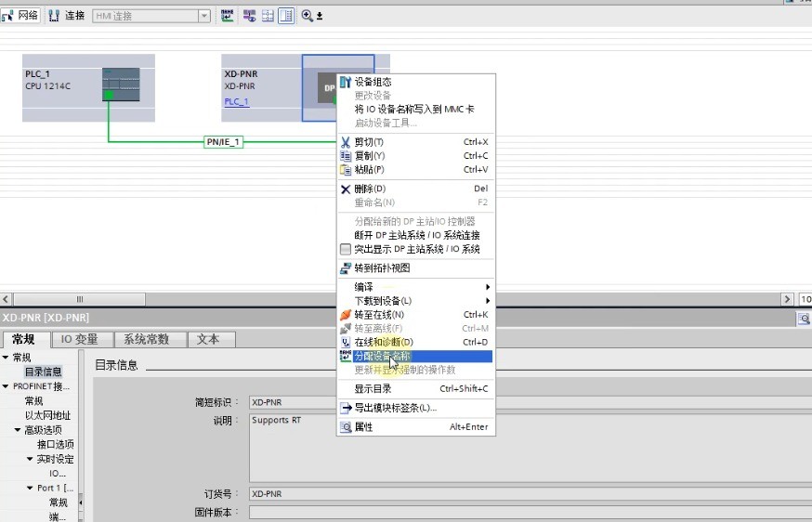Choose 断开 DP 主站系统 / IO 系统连接
The width and height of the screenshot is (812, 522).
click(416, 235)
